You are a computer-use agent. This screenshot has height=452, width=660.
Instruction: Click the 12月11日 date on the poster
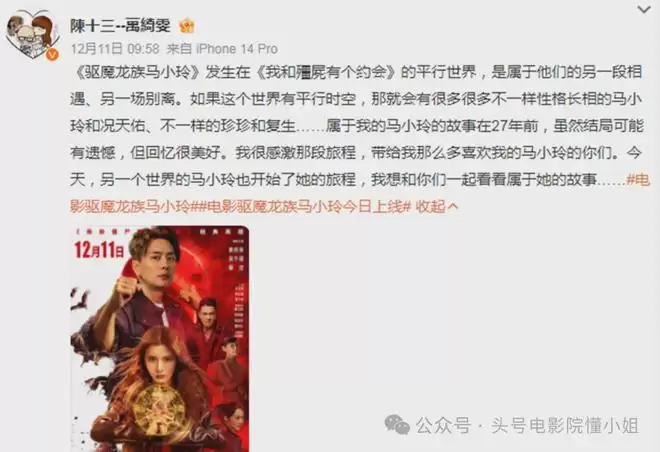coord(99,250)
